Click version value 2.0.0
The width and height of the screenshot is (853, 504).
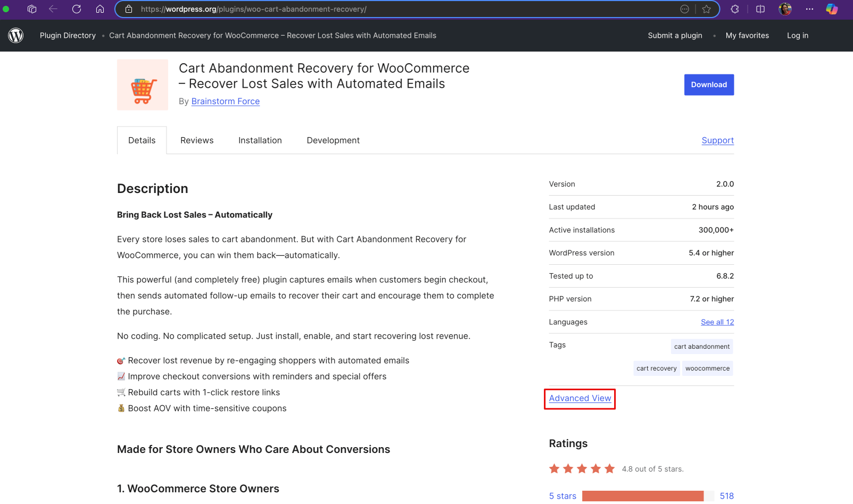coord(725,184)
